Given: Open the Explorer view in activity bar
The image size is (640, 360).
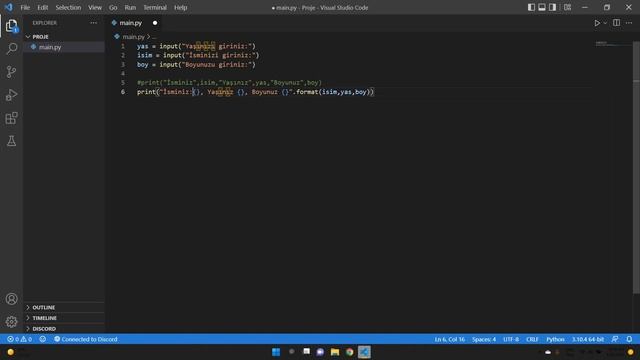Looking at the screenshot, I should point(11,26).
